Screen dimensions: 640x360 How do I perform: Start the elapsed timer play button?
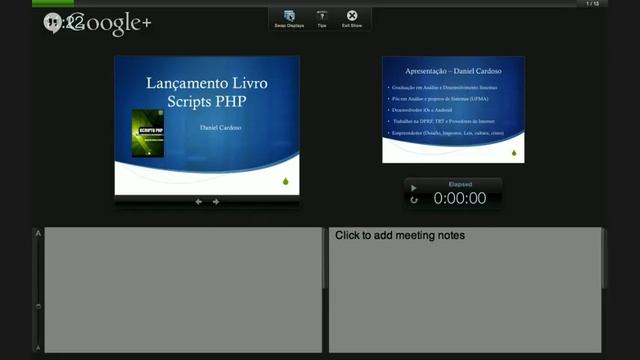(413, 188)
